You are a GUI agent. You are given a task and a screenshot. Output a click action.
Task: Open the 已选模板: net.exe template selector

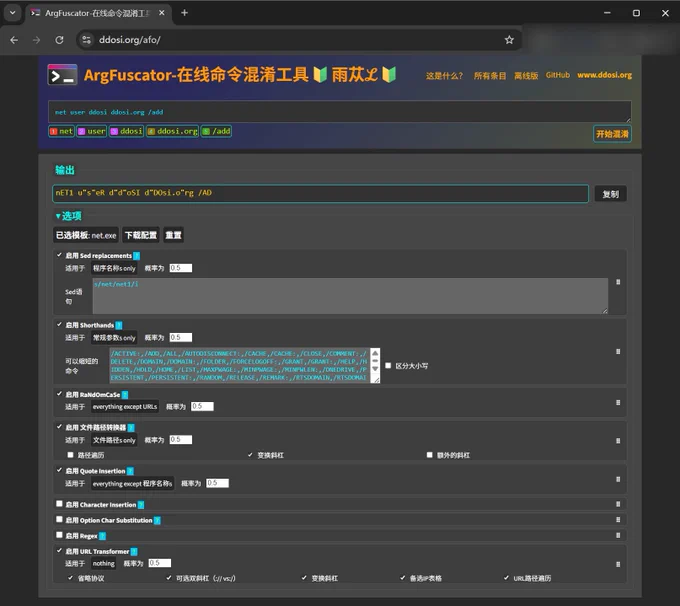[86, 236]
